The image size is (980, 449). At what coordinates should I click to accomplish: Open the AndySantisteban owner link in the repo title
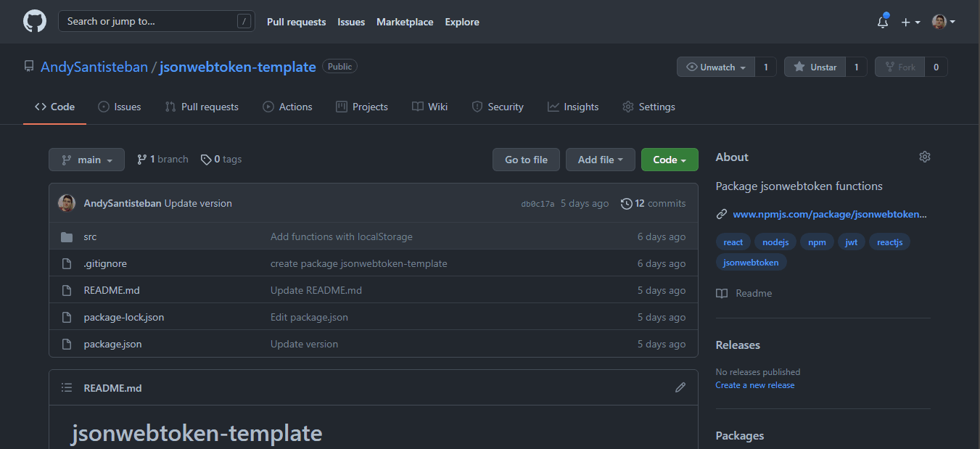click(94, 67)
